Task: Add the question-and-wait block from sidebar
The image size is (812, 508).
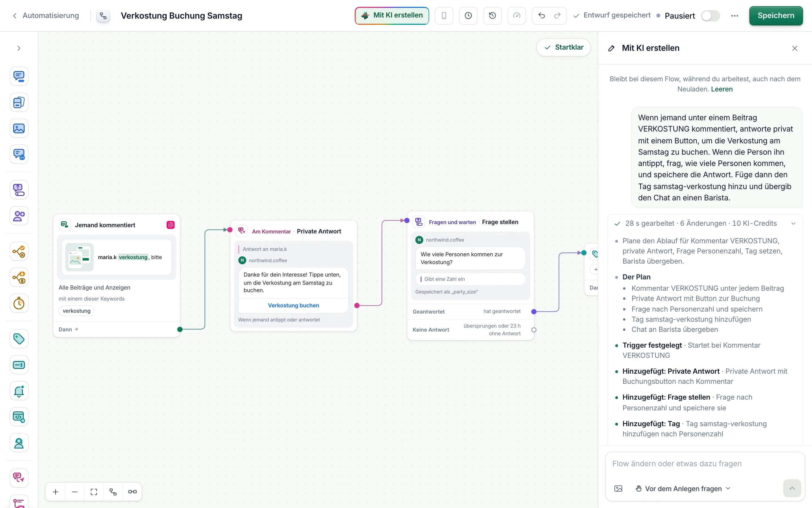Action: click(19, 190)
